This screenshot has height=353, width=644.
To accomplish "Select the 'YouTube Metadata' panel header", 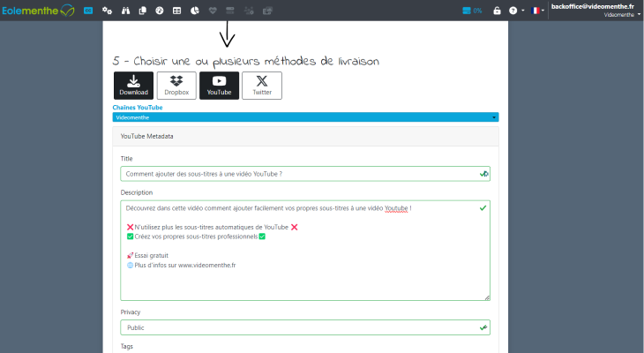I will point(305,136).
